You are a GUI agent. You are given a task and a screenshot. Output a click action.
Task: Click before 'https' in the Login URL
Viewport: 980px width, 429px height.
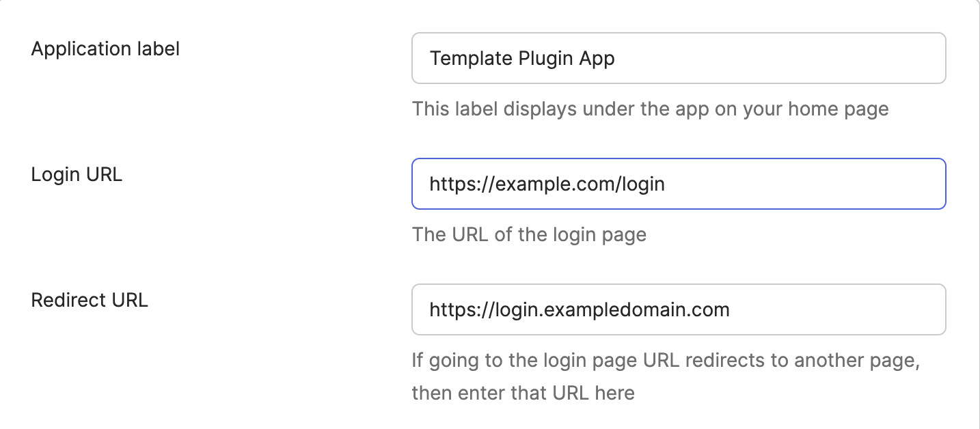(x=428, y=183)
